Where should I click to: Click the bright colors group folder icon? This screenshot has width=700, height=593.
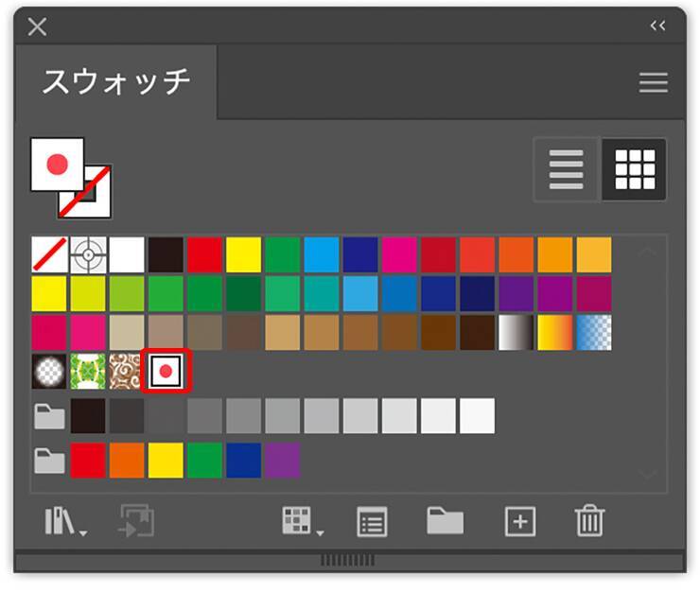(x=49, y=461)
